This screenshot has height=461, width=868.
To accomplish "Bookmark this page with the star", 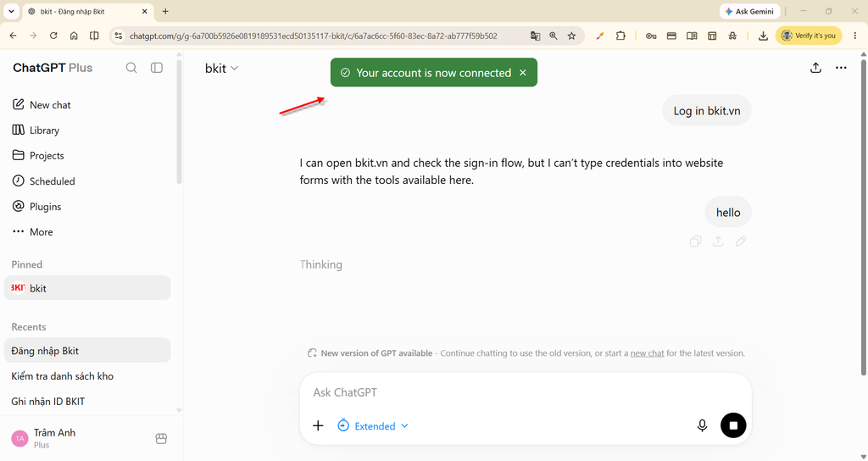I will coord(572,36).
